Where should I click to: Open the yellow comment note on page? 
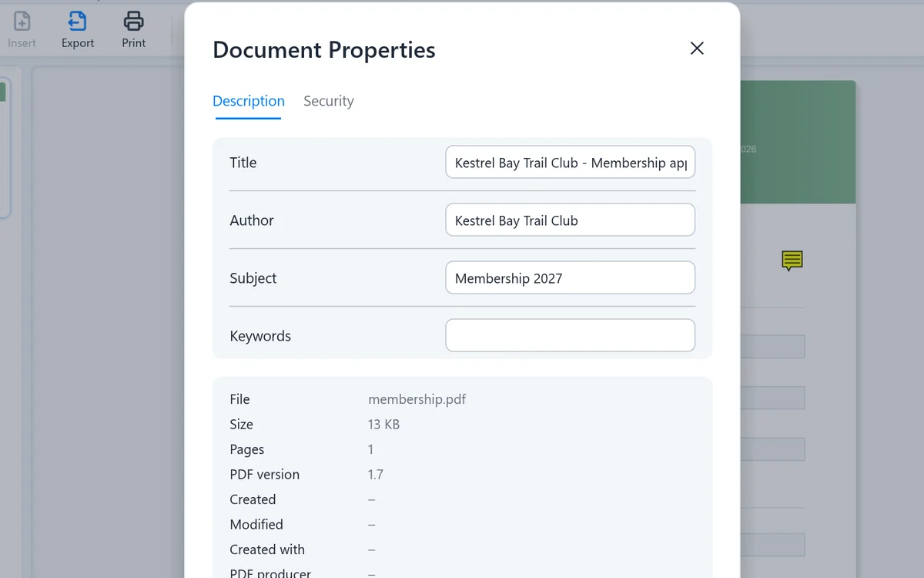click(792, 260)
